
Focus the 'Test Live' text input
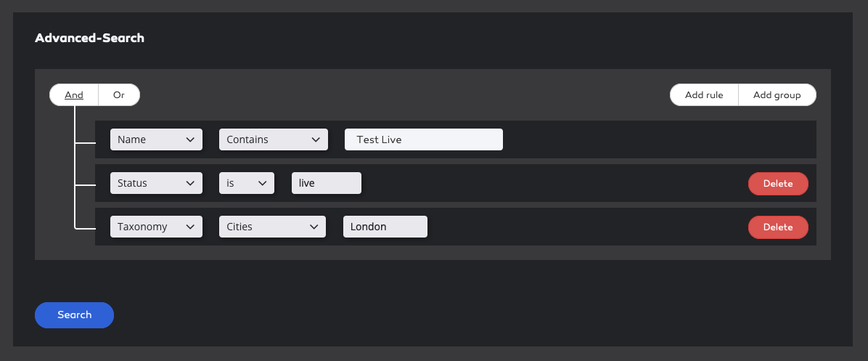click(x=424, y=139)
